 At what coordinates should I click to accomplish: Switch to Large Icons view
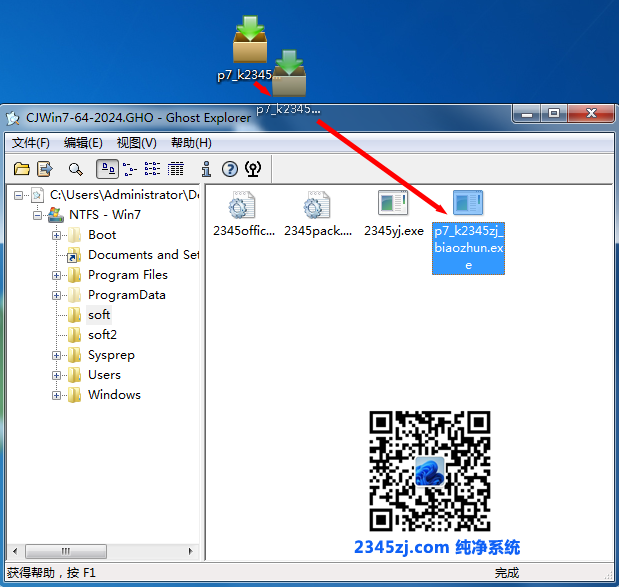[107, 169]
